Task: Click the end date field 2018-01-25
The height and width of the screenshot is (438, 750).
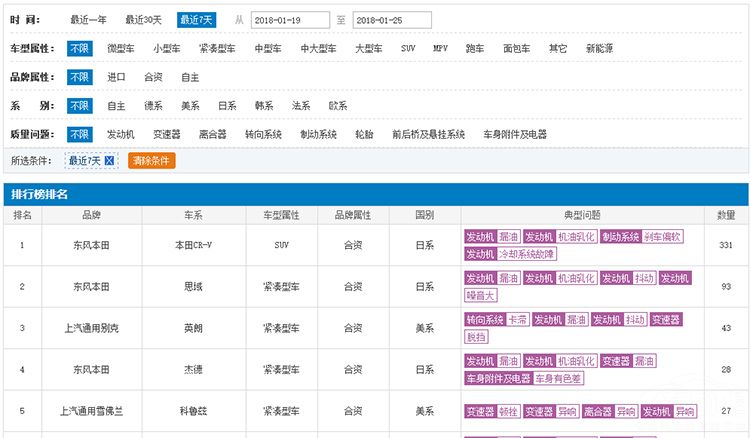Action: [x=392, y=20]
